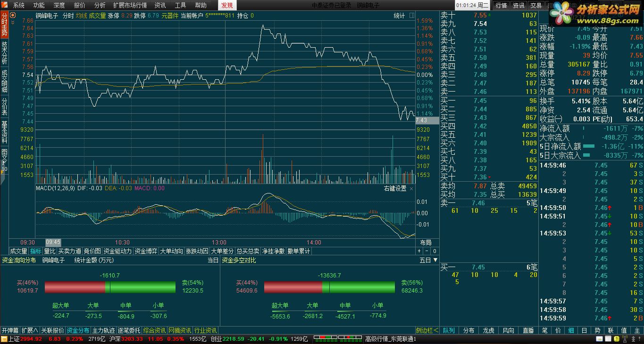This screenshot has width=644, height=344.
Task: Click the double up-arrow icon in status tray
Action: point(633,339)
